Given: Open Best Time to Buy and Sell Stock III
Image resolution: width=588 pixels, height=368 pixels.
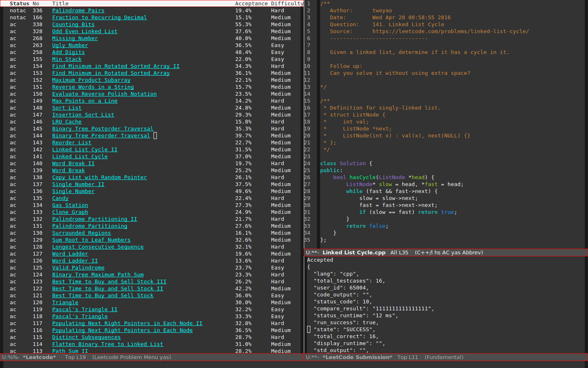Looking at the screenshot, I should coord(109,282).
